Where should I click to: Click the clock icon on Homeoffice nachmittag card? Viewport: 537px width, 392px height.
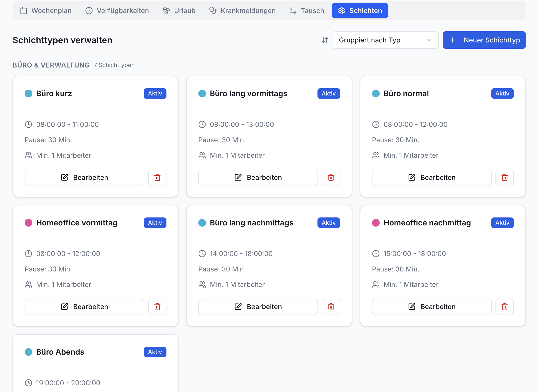click(376, 254)
